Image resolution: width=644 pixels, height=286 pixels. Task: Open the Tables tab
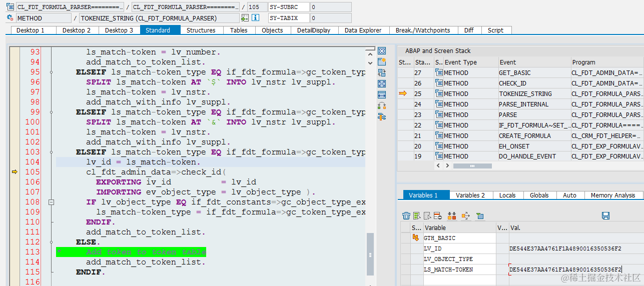(239, 30)
